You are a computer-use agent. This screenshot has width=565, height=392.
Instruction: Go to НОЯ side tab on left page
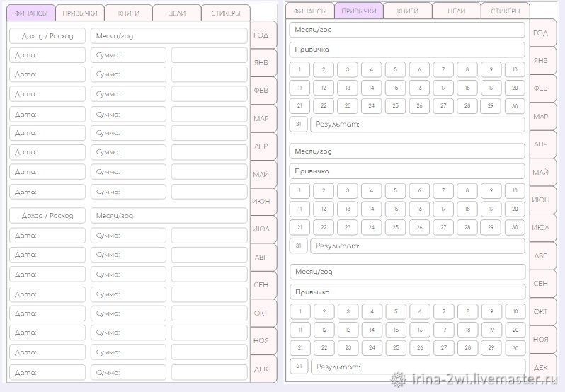pos(263,340)
